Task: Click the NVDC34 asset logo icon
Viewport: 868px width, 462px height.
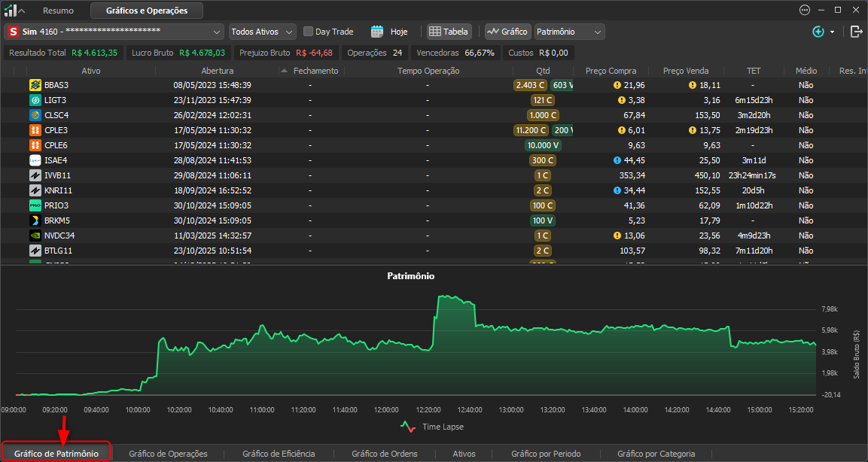Action: [35, 236]
